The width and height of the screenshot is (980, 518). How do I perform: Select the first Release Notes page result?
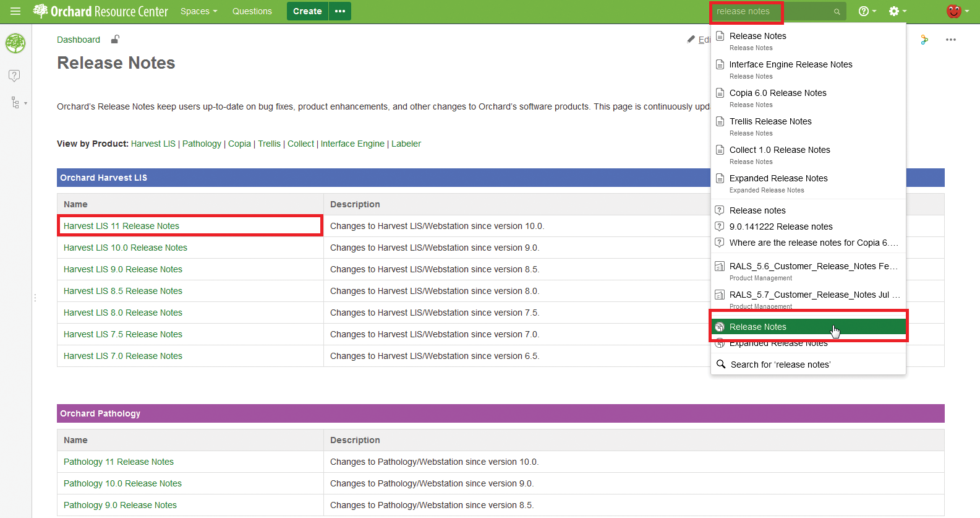(808, 41)
